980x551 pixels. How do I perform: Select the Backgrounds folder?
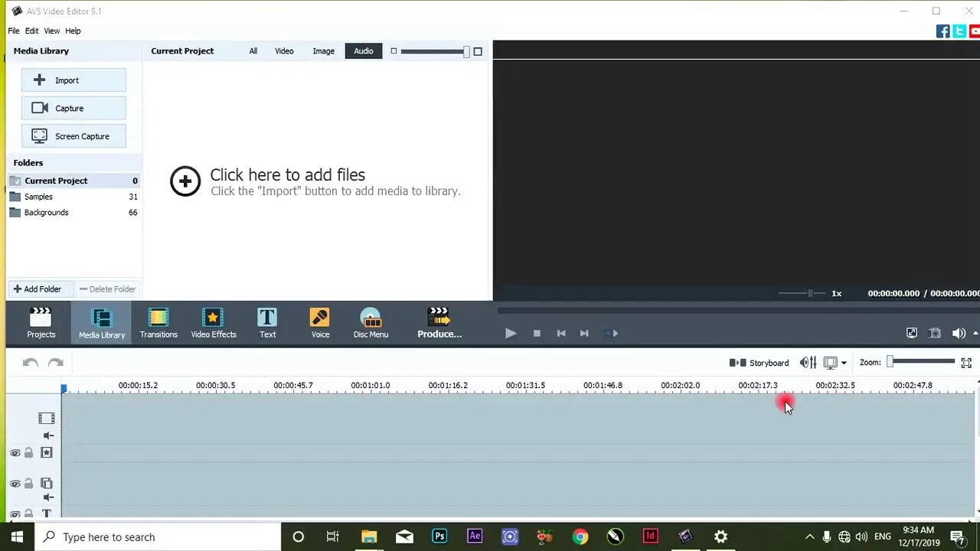(x=73, y=213)
